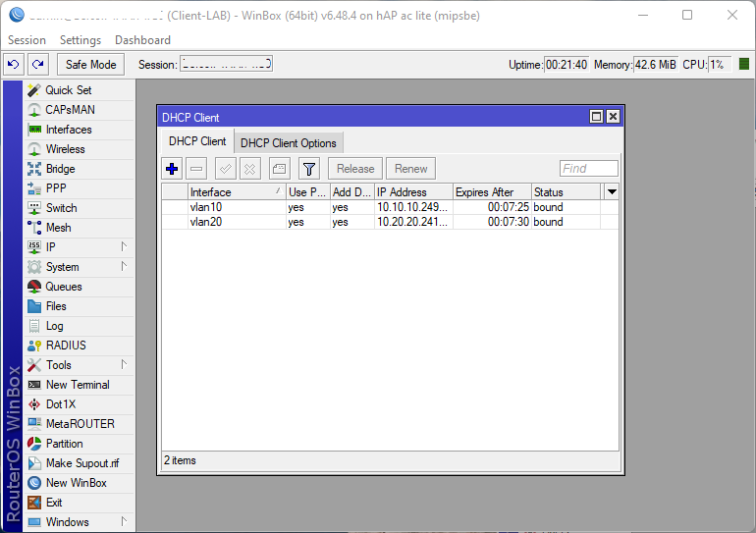Sort by Add D... column header
Screen dimensions: 756x533
click(352, 191)
